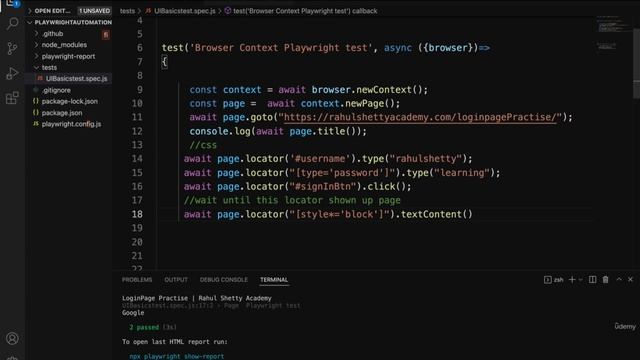Screen dimensions: 640x360
Task: Click line number 9 in gutter
Action: pyautogui.click(x=140, y=89)
